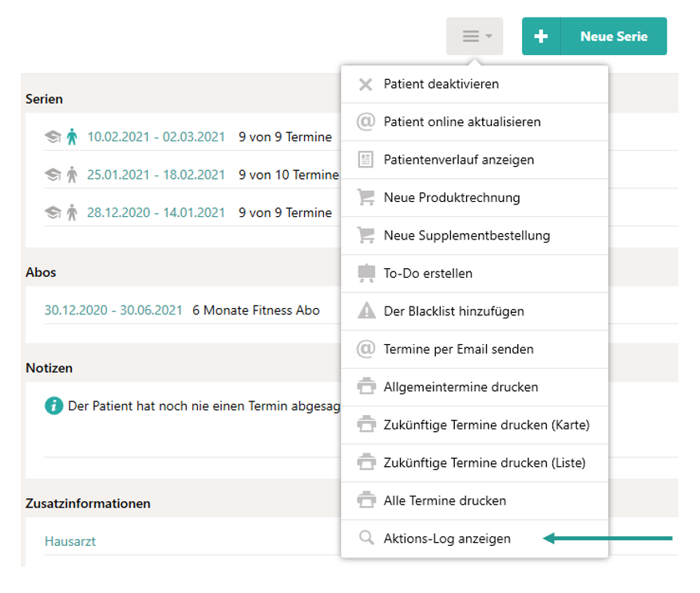700x593 pixels.
Task: Select Patient online aktualisieren
Action: (462, 122)
